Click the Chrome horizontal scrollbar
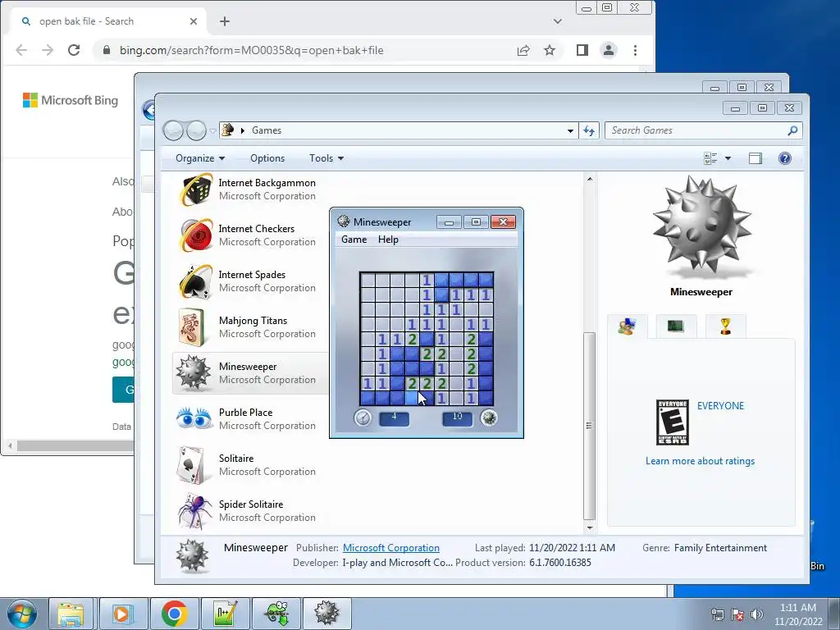Image resolution: width=840 pixels, height=630 pixels. coord(75,445)
